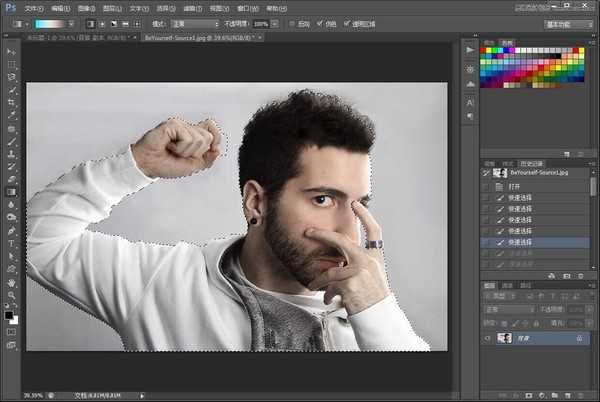Toggle the 仿色 (Dither) checkbox
Screen dimensions: 600x402
[320, 22]
